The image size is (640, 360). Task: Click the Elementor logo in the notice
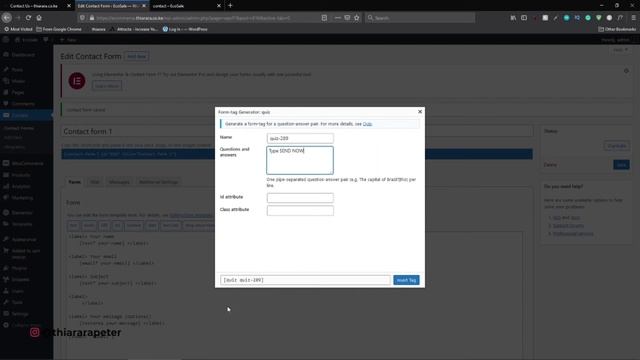77,81
